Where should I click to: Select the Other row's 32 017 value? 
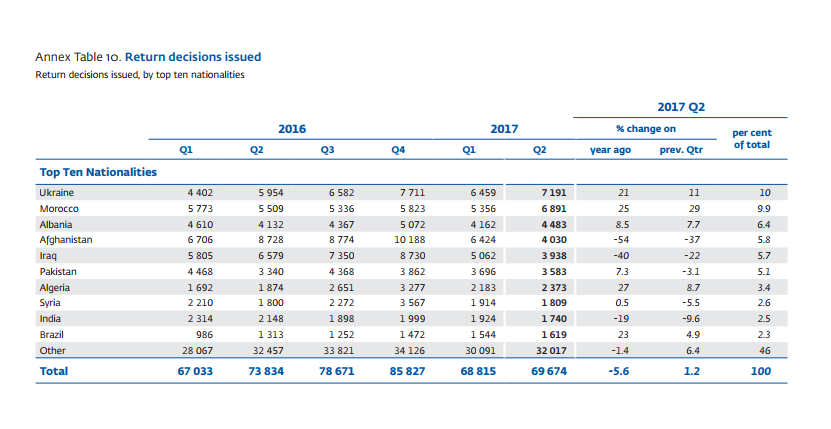pos(549,351)
